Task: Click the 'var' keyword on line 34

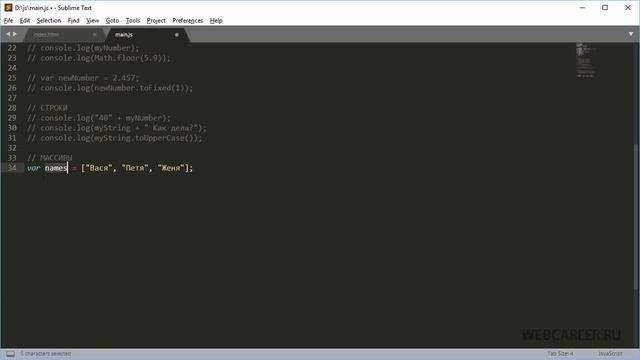Action: point(33,168)
